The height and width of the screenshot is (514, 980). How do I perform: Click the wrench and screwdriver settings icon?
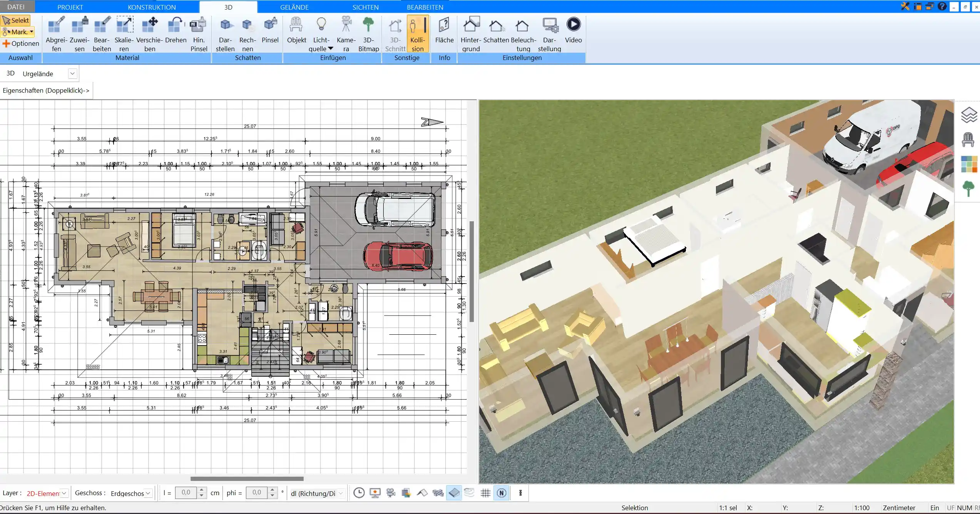[x=905, y=6]
